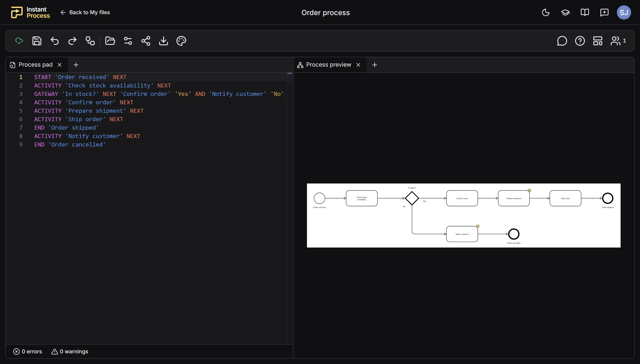Download the process diagram

[x=163, y=41]
